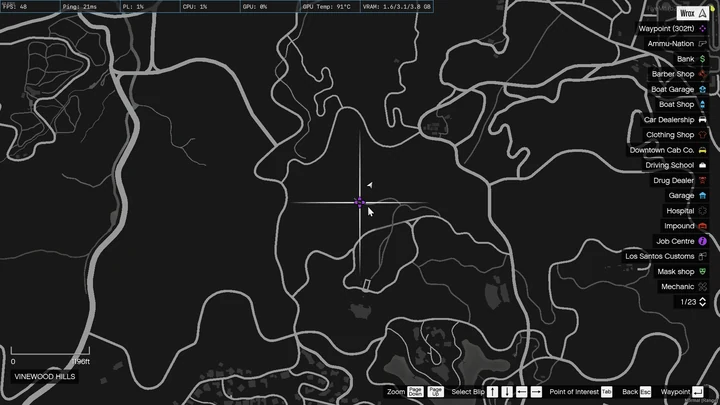The width and height of the screenshot is (720, 405).
Task: Select the Los Santos Customs spray icon
Action: (703, 256)
